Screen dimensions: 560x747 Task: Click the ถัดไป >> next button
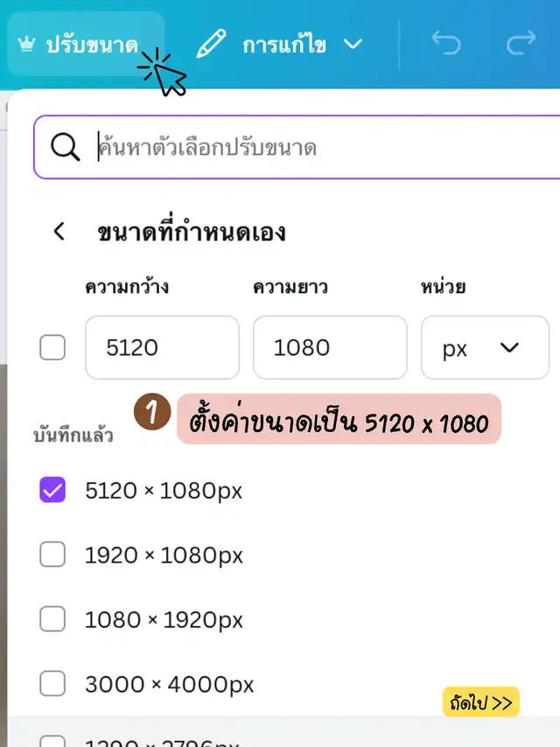(x=480, y=702)
